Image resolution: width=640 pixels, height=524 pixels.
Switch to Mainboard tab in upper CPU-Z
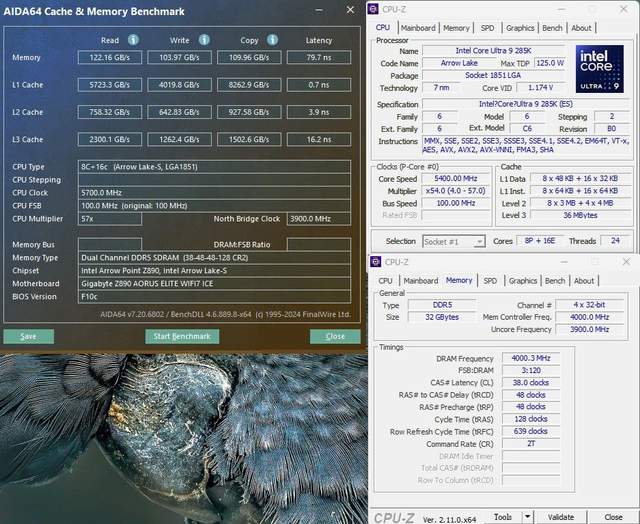(418, 28)
